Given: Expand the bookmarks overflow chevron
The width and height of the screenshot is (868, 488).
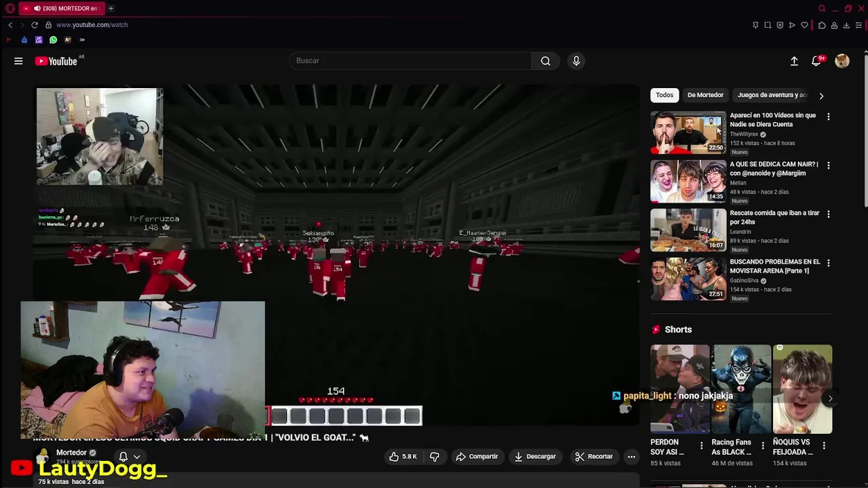Looking at the screenshot, I should [x=82, y=40].
